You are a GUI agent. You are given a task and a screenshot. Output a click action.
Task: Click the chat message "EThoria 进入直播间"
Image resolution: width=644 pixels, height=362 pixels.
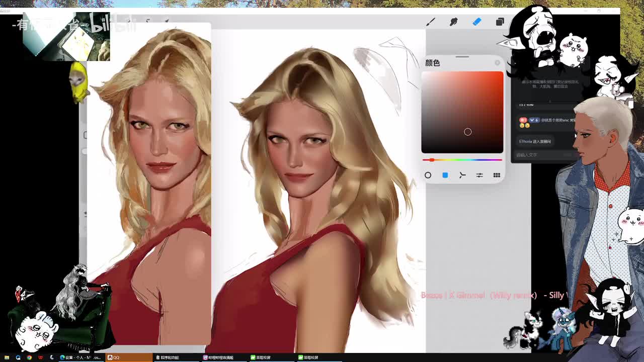click(x=535, y=141)
